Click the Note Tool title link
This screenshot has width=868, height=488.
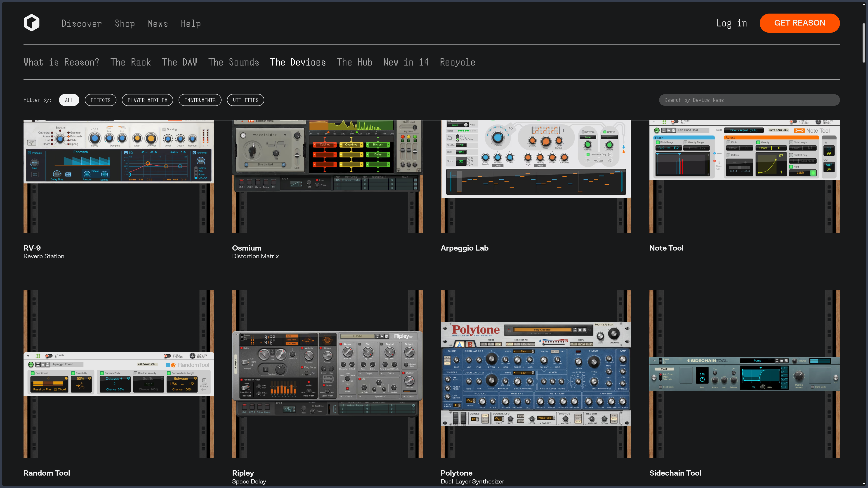point(666,248)
